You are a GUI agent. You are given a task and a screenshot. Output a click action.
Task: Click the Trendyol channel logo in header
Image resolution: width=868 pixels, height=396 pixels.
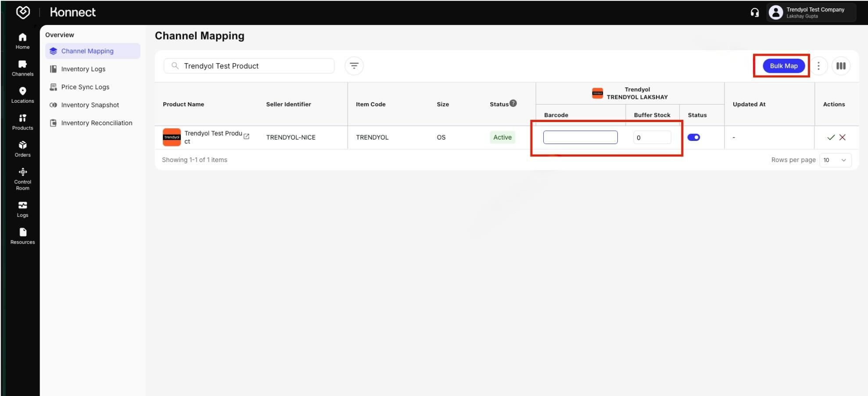click(x=597, y=93)
